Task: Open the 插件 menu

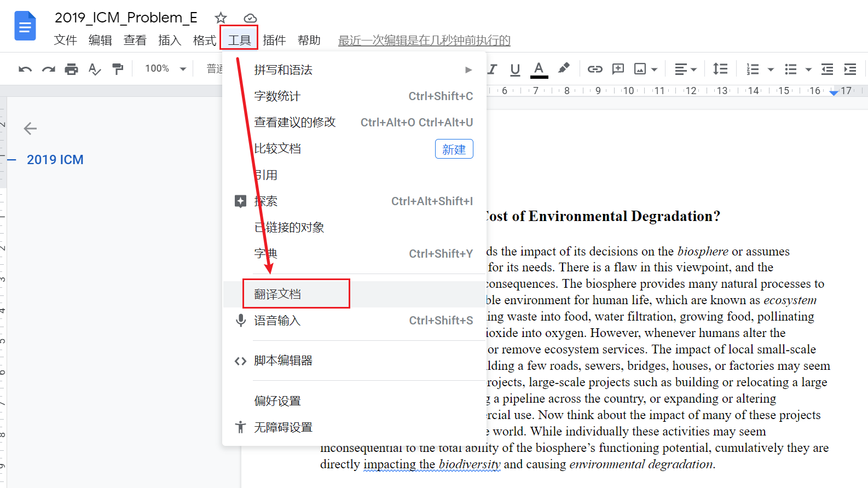Action: pyautogui.click(x=274, y=40)
